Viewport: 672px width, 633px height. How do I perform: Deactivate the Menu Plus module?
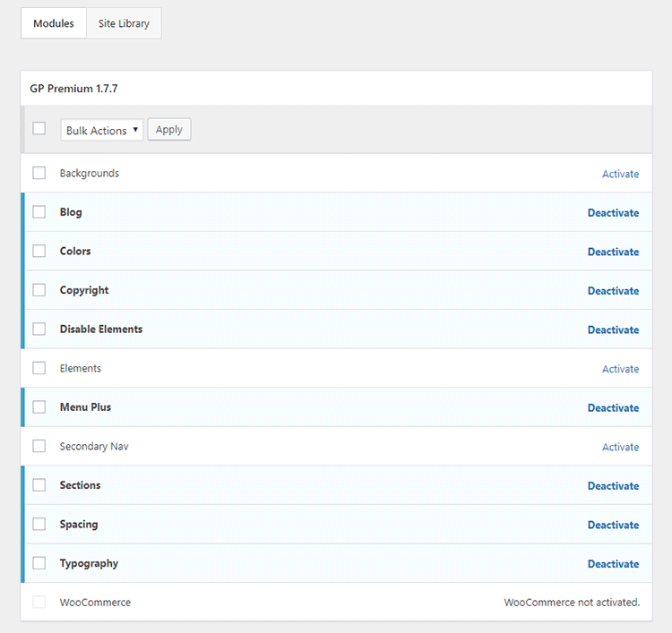click(x=613, y=407)
